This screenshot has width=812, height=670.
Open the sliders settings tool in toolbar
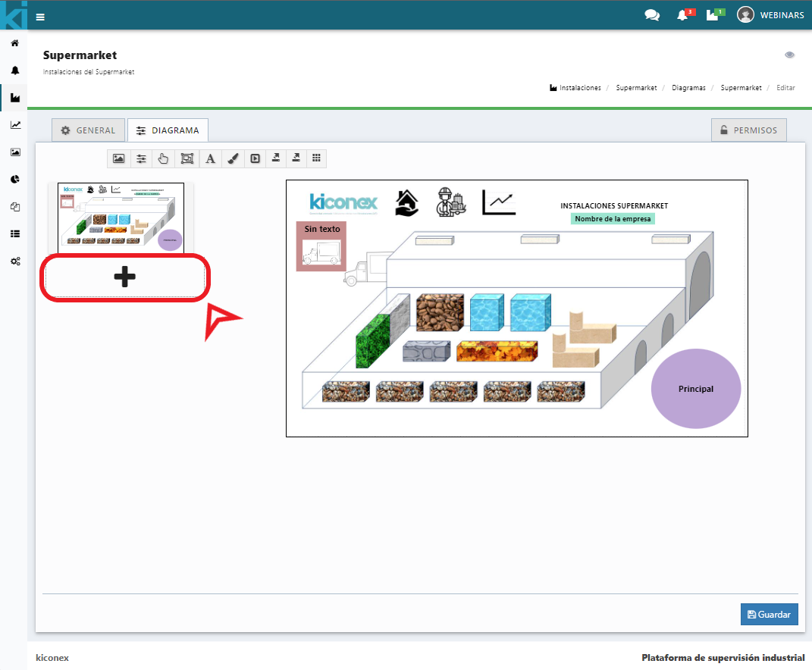[x=141, y=158]
